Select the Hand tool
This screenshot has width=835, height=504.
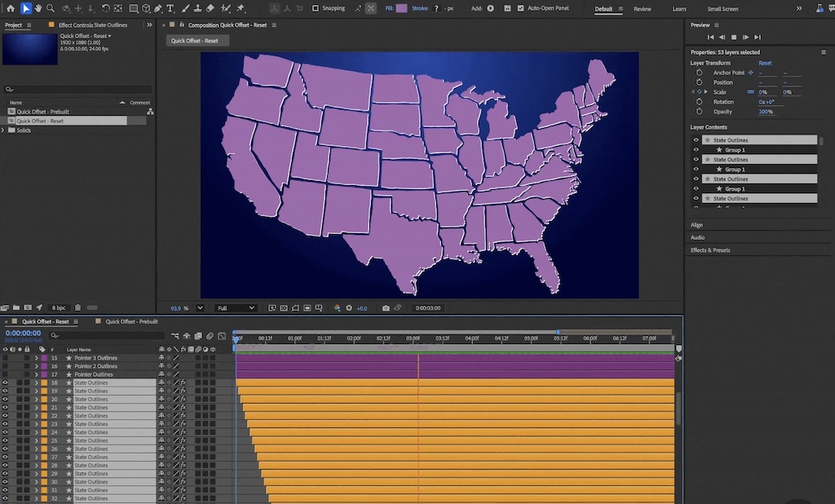point(38,8)
